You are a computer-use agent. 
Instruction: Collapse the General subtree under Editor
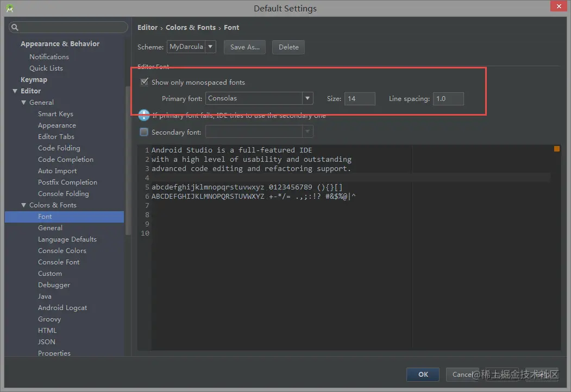[24, 103]
